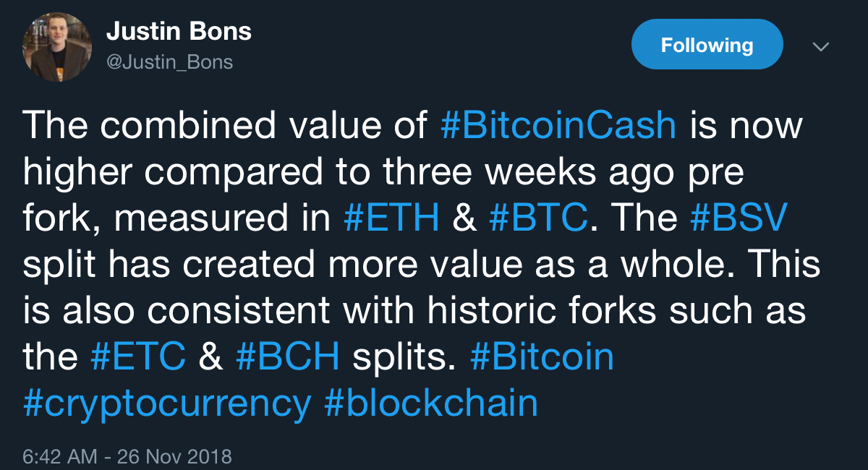
Task: Open the #cryptocurrency hashtag
Action: click(x=167, y=404)
